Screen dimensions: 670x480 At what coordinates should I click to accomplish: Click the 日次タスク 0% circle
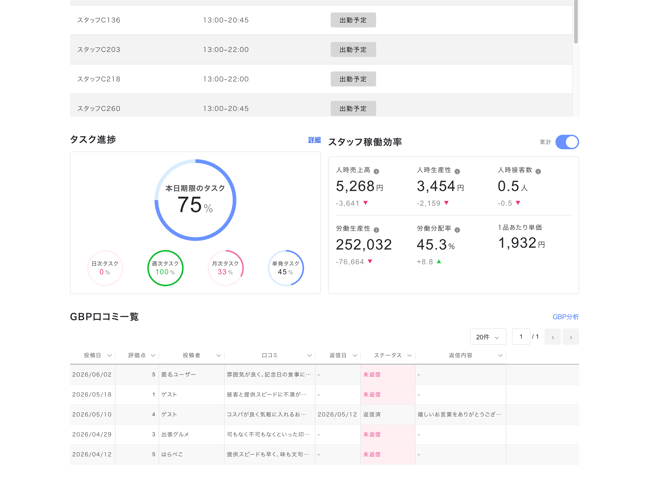[105, 268]
